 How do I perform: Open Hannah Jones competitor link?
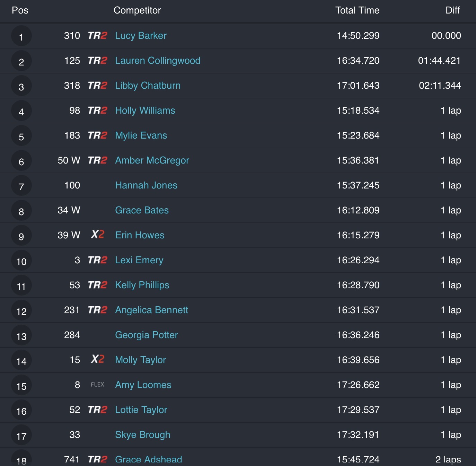146,185
